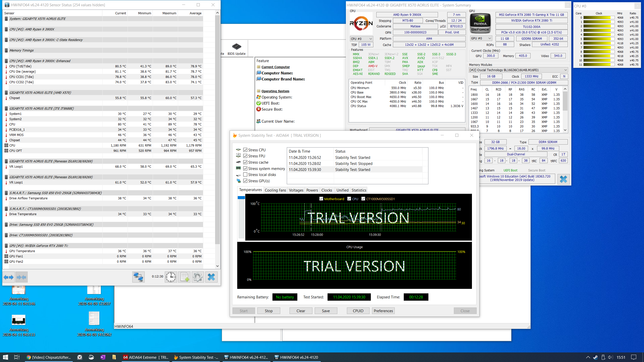Switch to the Statistics tab
The image size is (644, 362).
point(359,190)
